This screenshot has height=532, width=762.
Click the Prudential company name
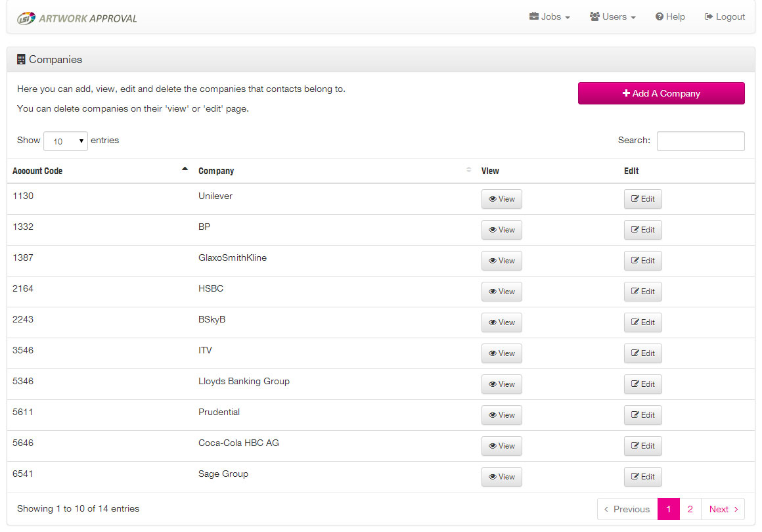[x=219, y=412]
